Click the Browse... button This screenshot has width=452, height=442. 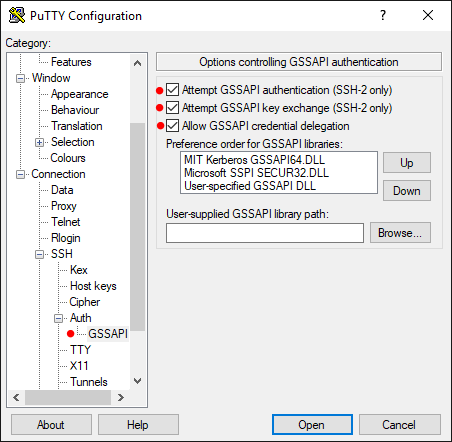pyautogui.click(x=400, y=233)
